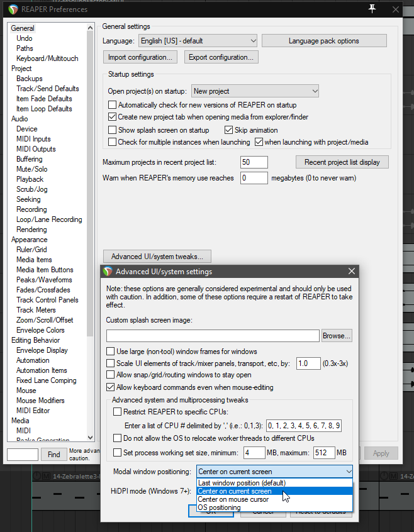Image resolution: width=414 pixels, height=532 pixels.
Task: Click Language pack options button
Action: [324, 41]
